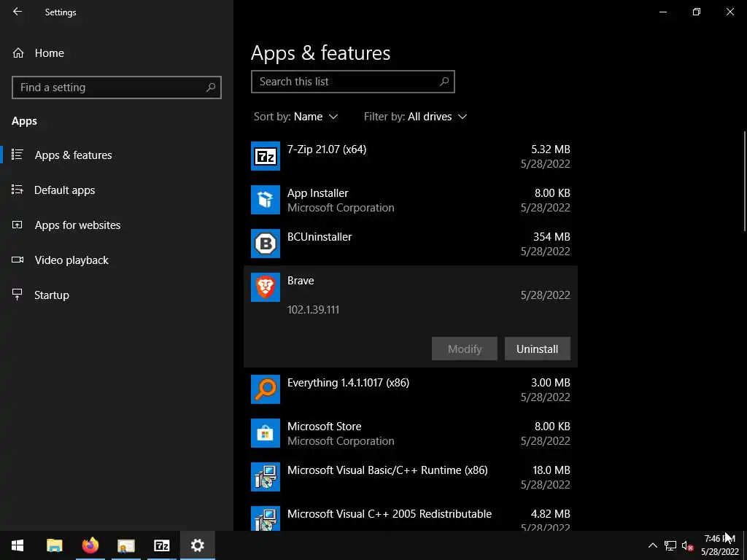Uninstall the Brave browser
The width and height of the screenshot is (747, 560).
538,349
